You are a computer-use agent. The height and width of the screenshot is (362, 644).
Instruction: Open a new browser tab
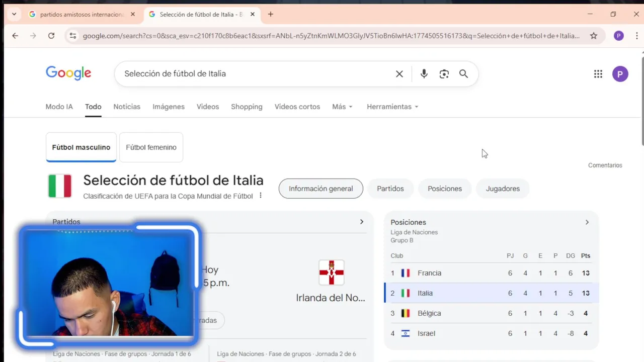click(271, 15)
